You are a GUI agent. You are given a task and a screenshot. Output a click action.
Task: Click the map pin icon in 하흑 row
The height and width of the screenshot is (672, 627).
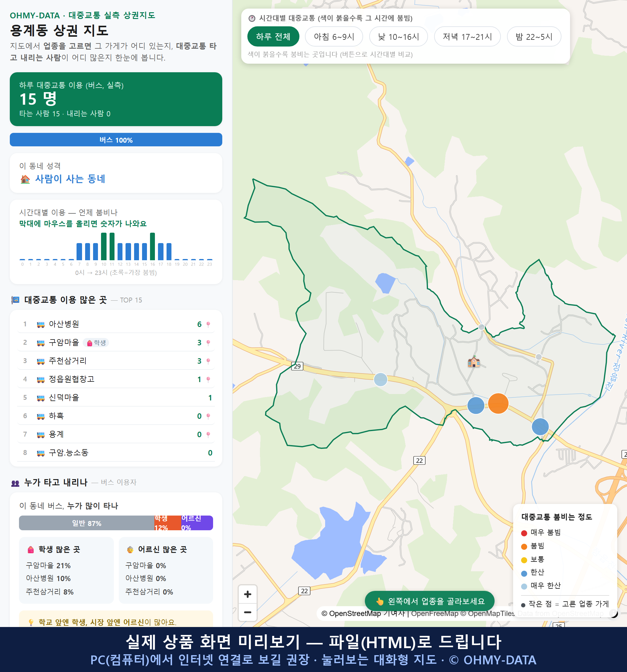pyautogui.click(x=208, y=416)
